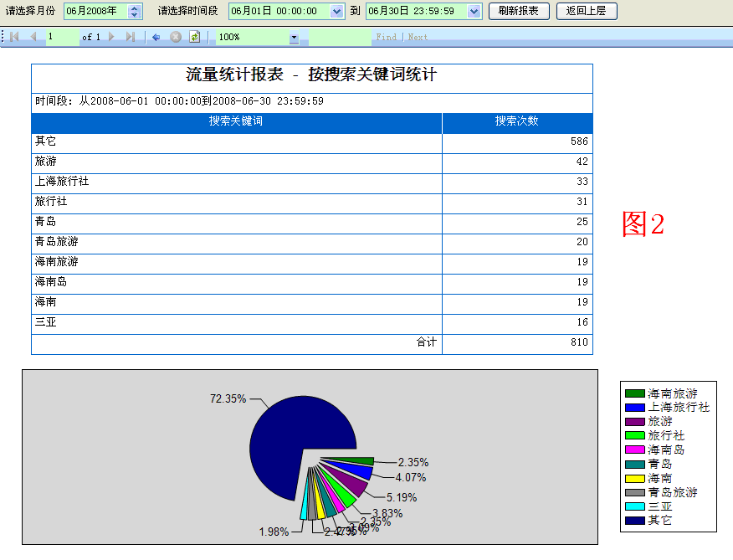
Task: Click the next page arrow icon
Action: 112,37
